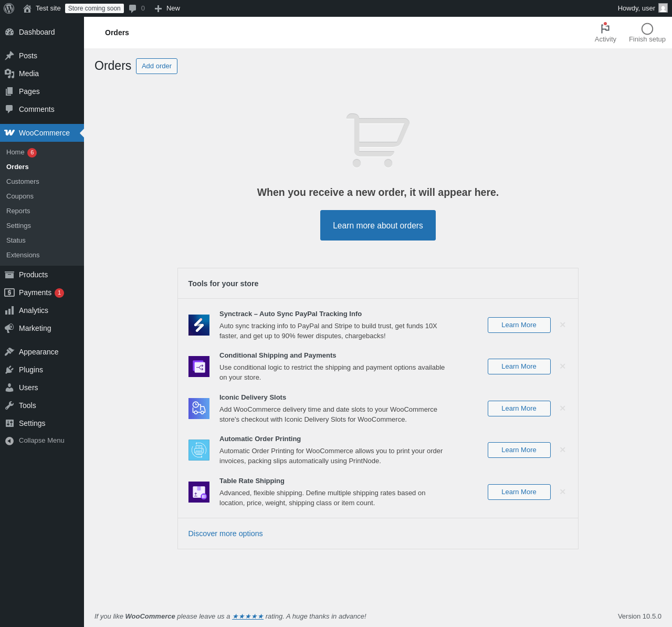Dismiss the Iconic Delivery Slots suggestion
672x627 pixels.
[563, 409]
